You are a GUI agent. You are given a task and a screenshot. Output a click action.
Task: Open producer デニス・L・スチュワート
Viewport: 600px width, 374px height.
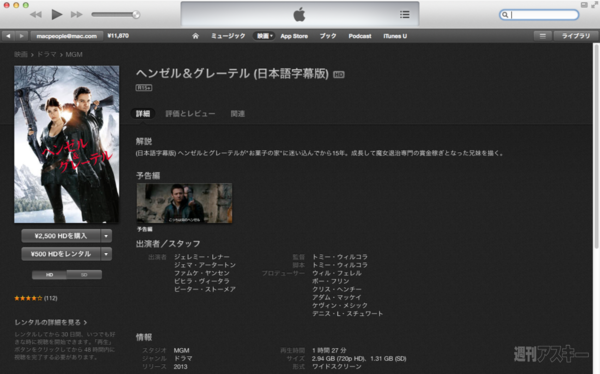pyautogui.click(x=347, y=313)
